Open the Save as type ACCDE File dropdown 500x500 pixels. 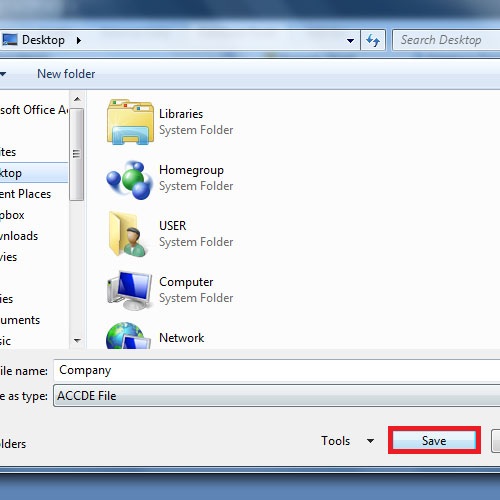click(x=277, y=396)
